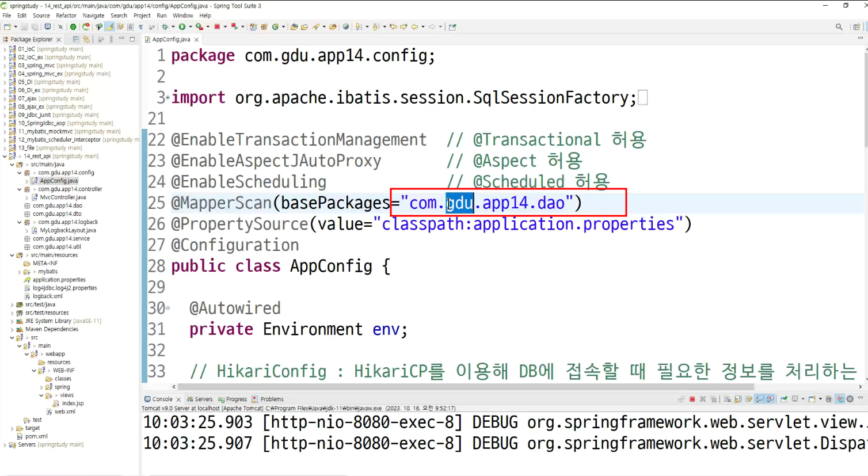
Task: Click the Open Perspective icon
Action: click(x=856, y=26)
